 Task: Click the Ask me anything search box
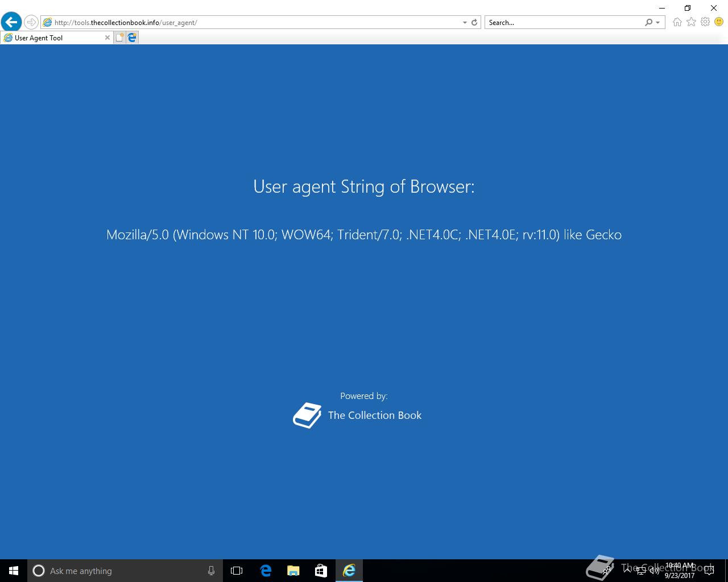click(x=125, y=571)
